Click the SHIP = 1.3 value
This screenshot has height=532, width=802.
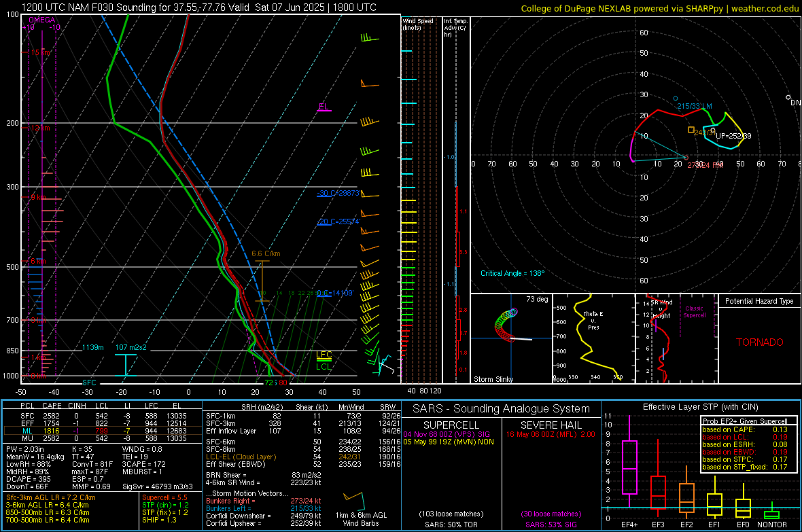[x=159, y=520]
